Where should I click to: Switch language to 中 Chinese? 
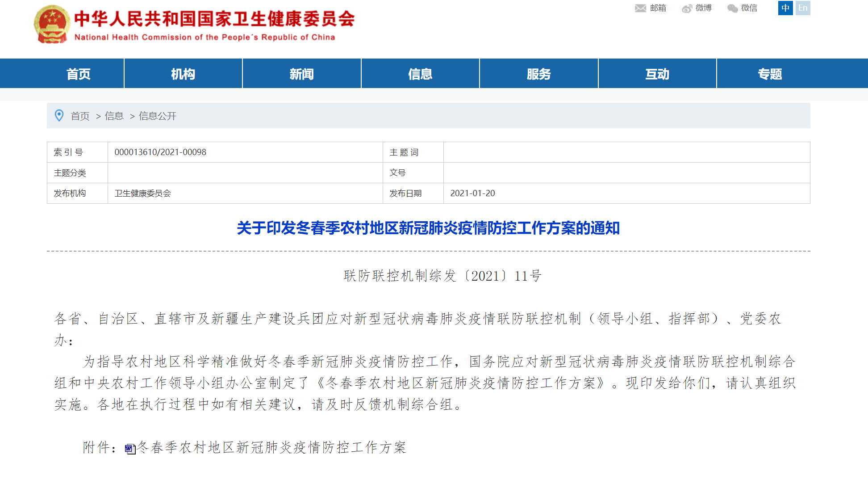[x=785, y=8]
